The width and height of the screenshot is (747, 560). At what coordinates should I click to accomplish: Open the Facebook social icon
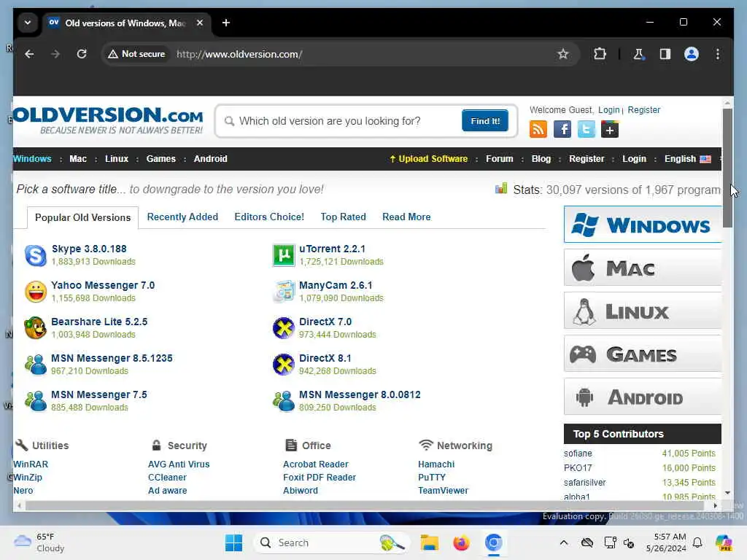562,129
